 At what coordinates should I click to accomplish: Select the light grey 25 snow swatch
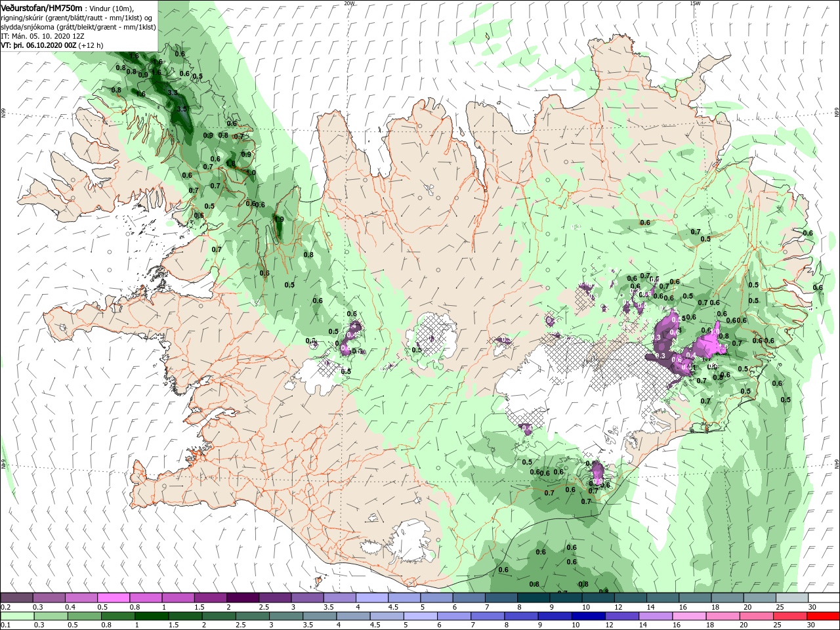793,598
